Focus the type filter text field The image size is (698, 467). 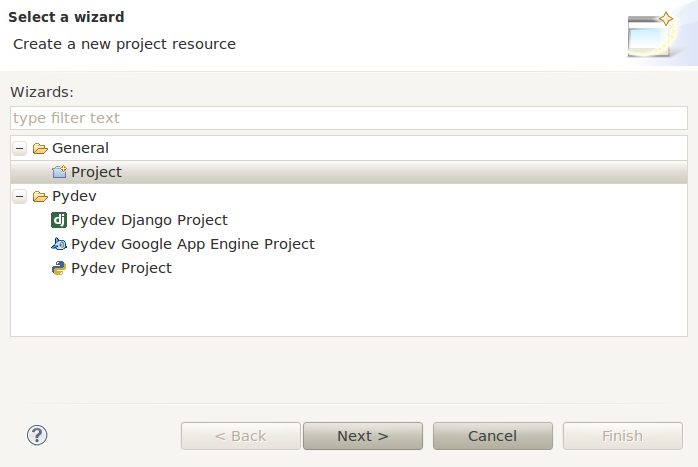click(x=349, y=118)
